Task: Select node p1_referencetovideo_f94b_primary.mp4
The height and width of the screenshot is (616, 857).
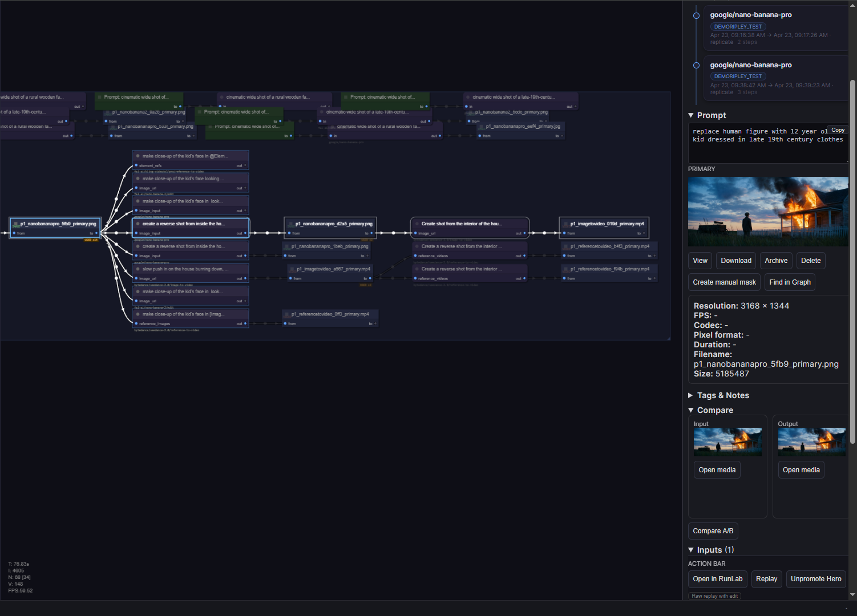Action: coord(608,273)
